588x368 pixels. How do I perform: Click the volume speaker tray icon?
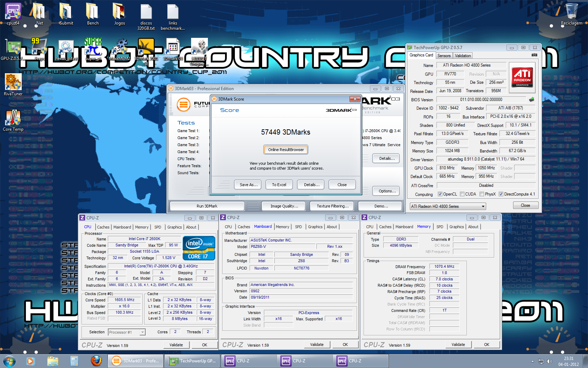pos(549,361)
